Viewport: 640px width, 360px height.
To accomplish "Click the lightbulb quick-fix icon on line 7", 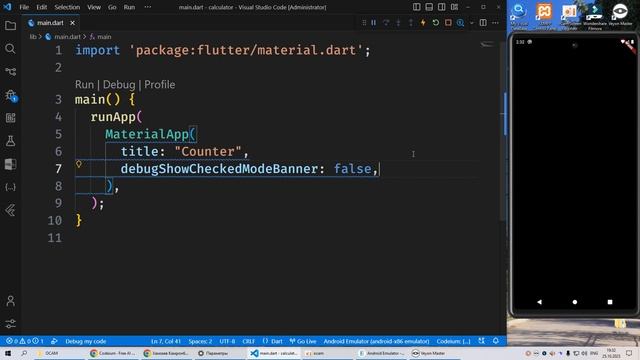I will [79, 164].
